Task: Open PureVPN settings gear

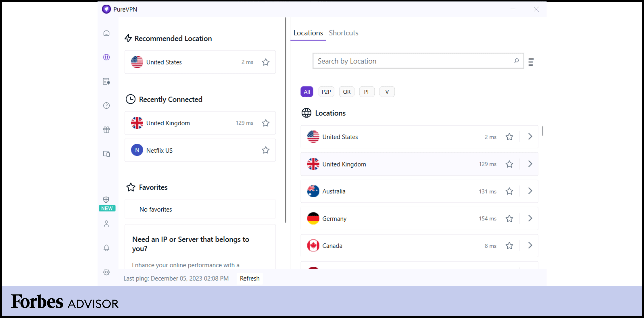Action: (107, 272)
